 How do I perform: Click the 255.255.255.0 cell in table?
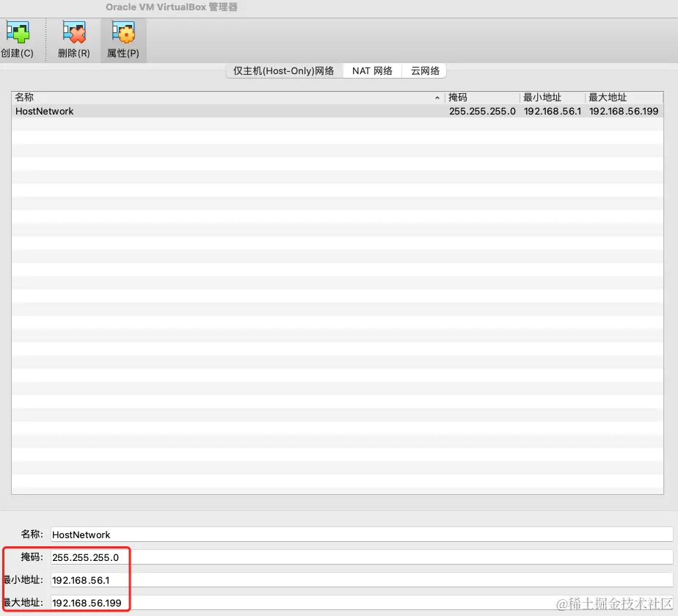pos(482,111)
